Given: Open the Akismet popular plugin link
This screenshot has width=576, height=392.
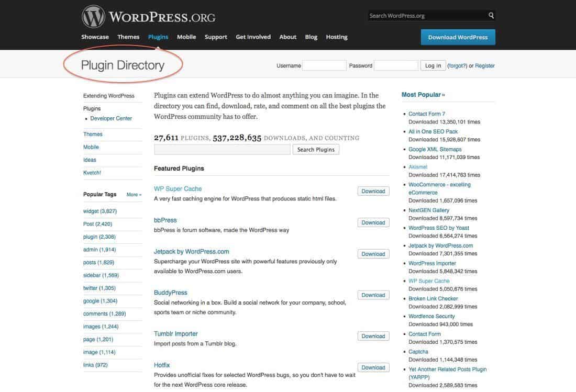Looking at the screenshot, I should point(418,166).
